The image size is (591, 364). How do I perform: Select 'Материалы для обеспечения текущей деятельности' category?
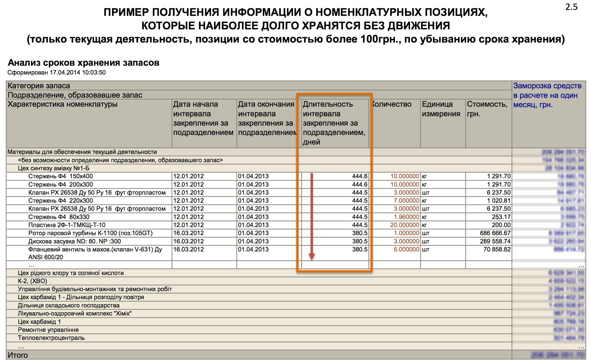tap(82, 152)
